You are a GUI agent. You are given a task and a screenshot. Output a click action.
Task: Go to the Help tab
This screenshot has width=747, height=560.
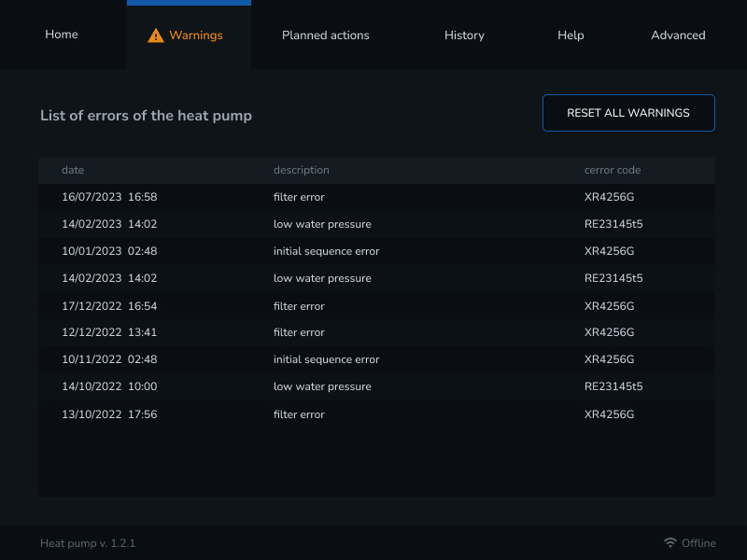(571, 35)
